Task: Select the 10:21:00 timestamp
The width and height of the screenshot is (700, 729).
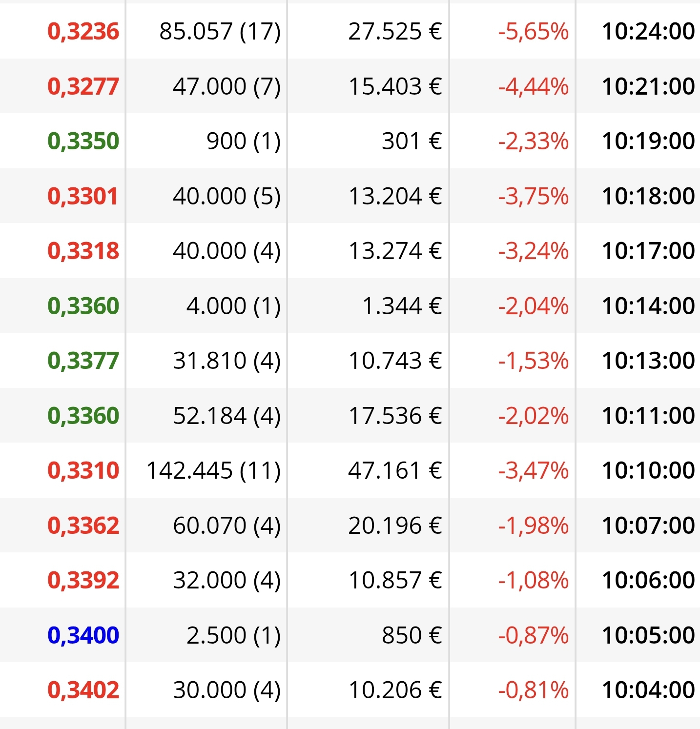Action: (648, 86)
